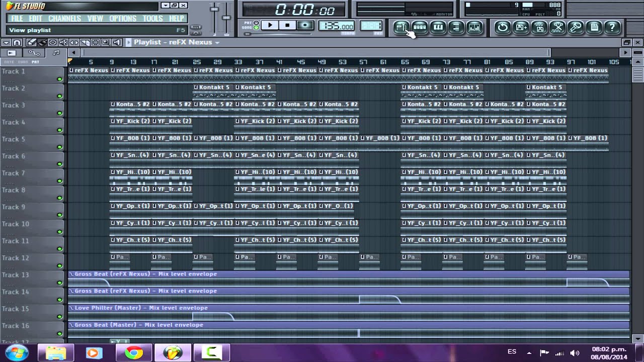Mute Track 9 using its green LED
This screenshot has width=644, height=362.
[x=60, y=215]
